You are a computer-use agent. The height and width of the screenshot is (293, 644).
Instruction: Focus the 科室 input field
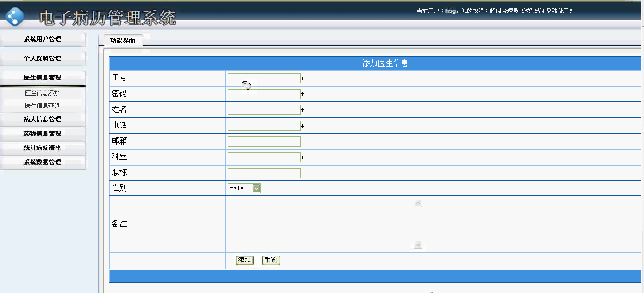point(264,158)
